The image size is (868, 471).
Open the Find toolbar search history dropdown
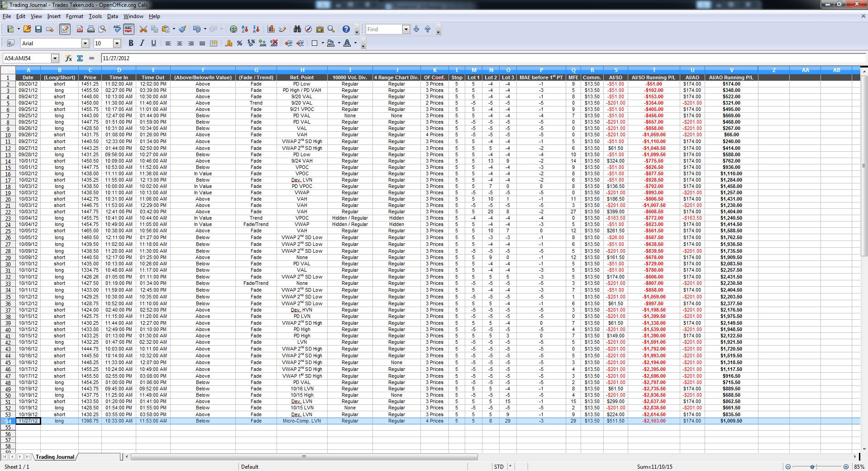click(406, 29)
